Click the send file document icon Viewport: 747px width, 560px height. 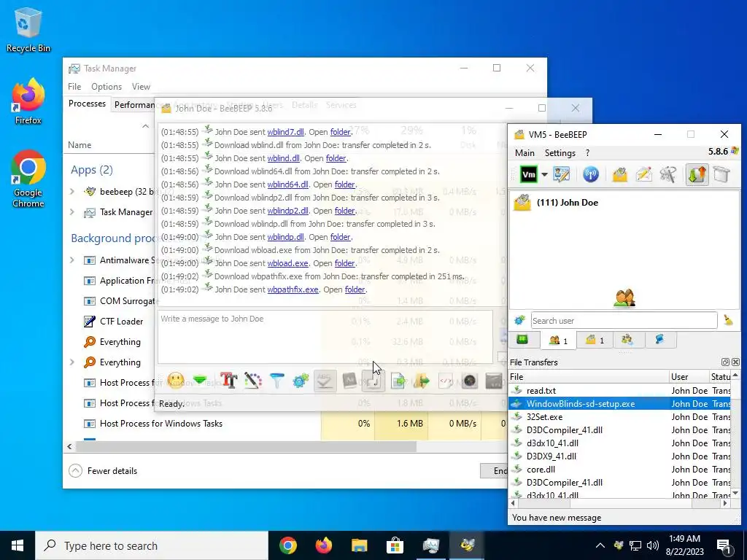point(398,381)
